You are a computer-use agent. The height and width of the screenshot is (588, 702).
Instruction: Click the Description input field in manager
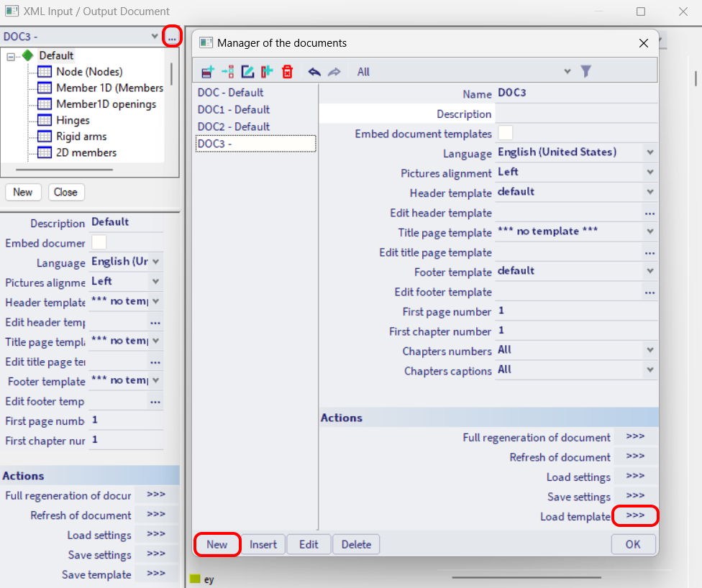575,114
